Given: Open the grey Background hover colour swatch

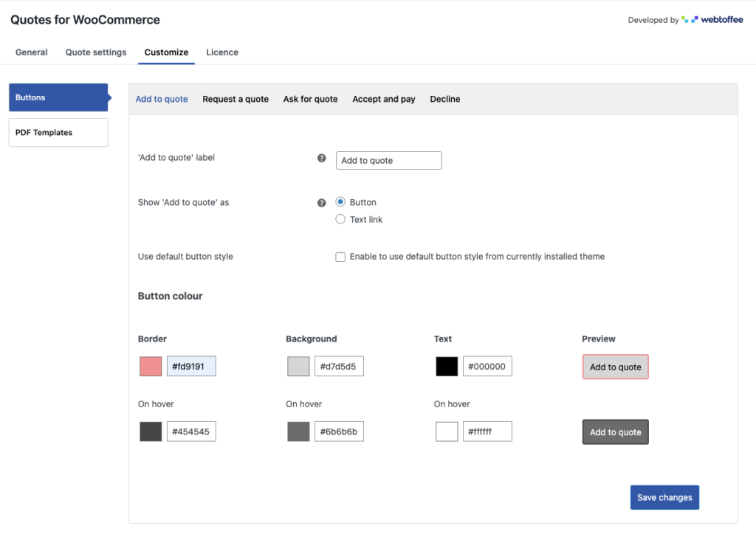Looking at the screenshot, I should point(298,431).
